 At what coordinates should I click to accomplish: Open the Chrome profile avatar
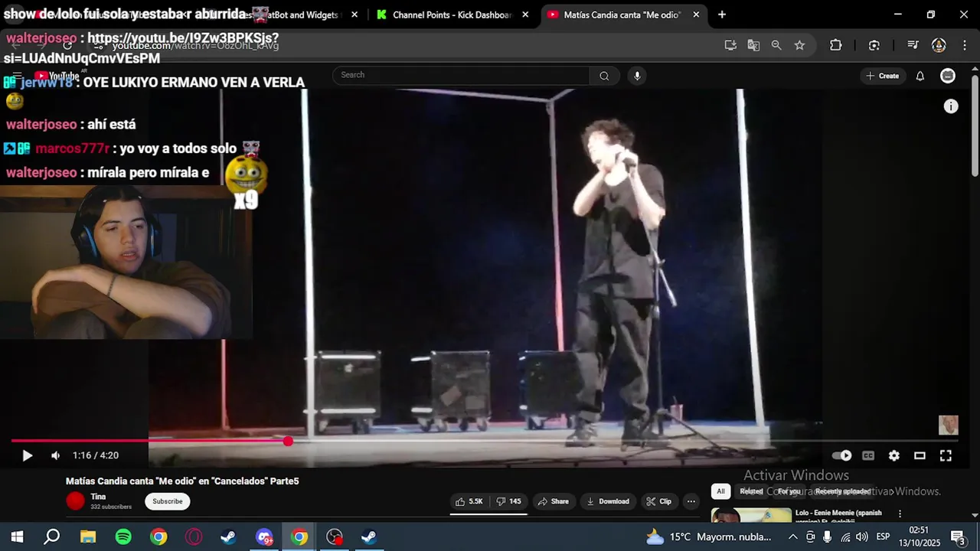(939, 45)
